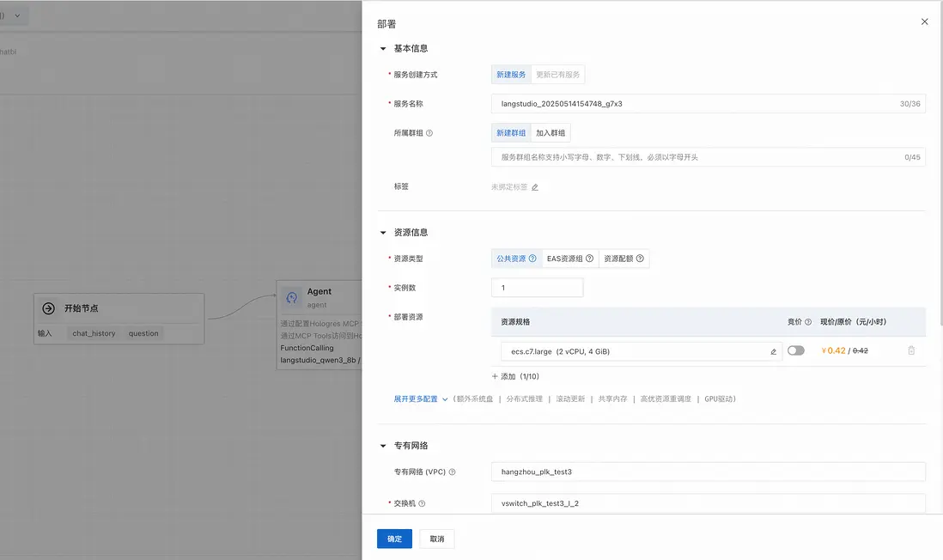Delete the ecs.c7.large resource row
This screenshot has height=560, width=943.
pos(911,350)
